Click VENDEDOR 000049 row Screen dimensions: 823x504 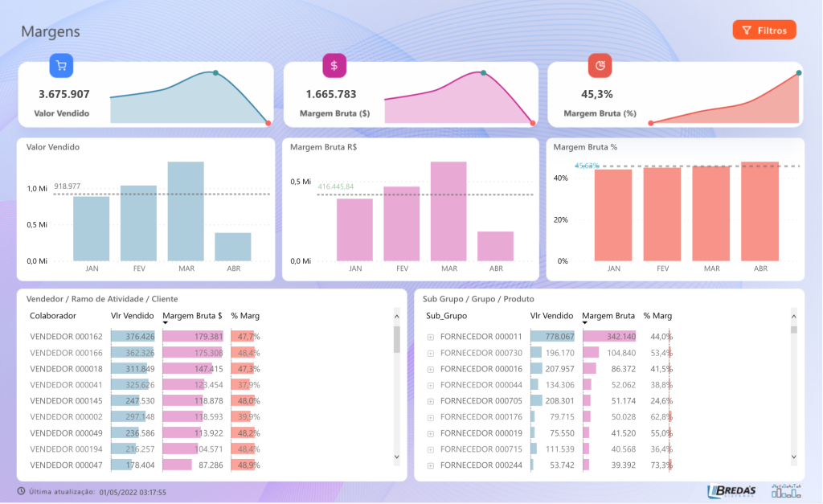(145, 433)
